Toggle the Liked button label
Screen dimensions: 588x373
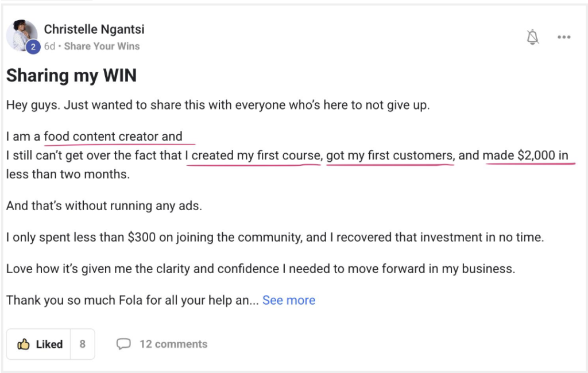pyautogui.click(x=49, y=344)
